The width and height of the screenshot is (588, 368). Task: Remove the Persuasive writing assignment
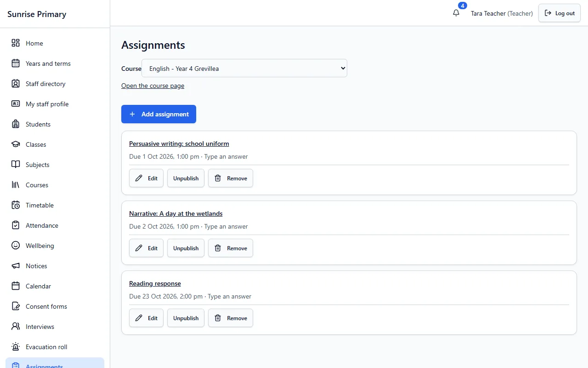[231, 178]
